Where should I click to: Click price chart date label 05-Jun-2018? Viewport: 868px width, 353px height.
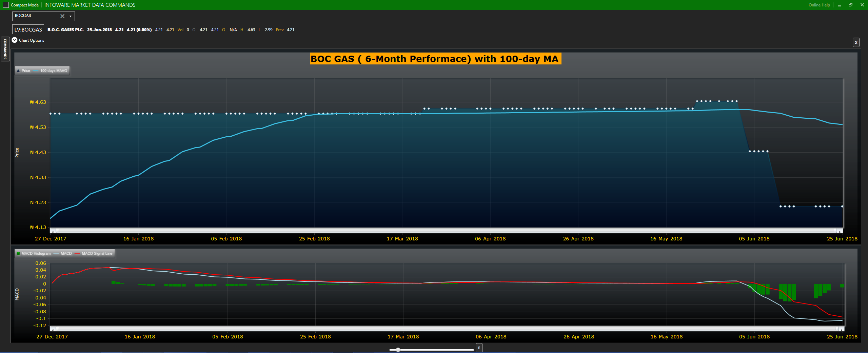click(x=754, y=239)
